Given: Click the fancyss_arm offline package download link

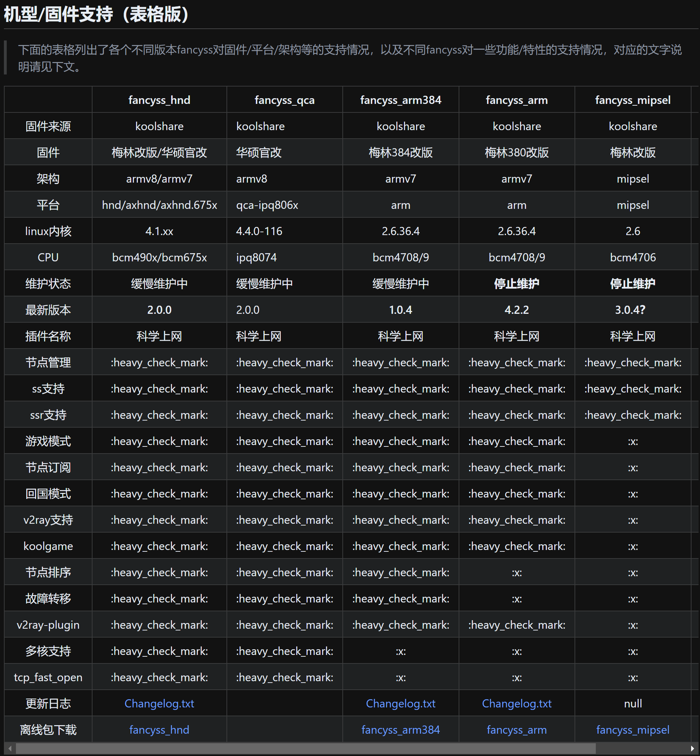Looking at the screenshot, I should (516, 730).
